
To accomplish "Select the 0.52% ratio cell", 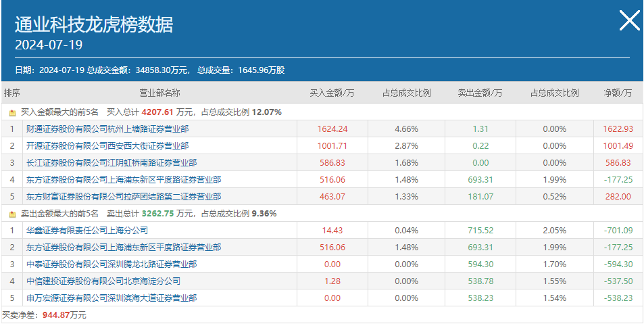I will coord(555,197).
